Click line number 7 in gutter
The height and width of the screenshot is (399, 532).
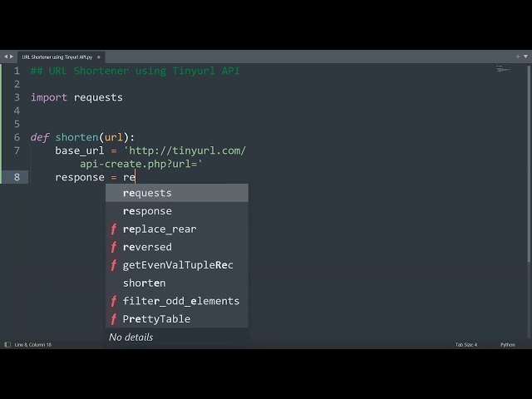pyautogui.click(x=17, y=150)
